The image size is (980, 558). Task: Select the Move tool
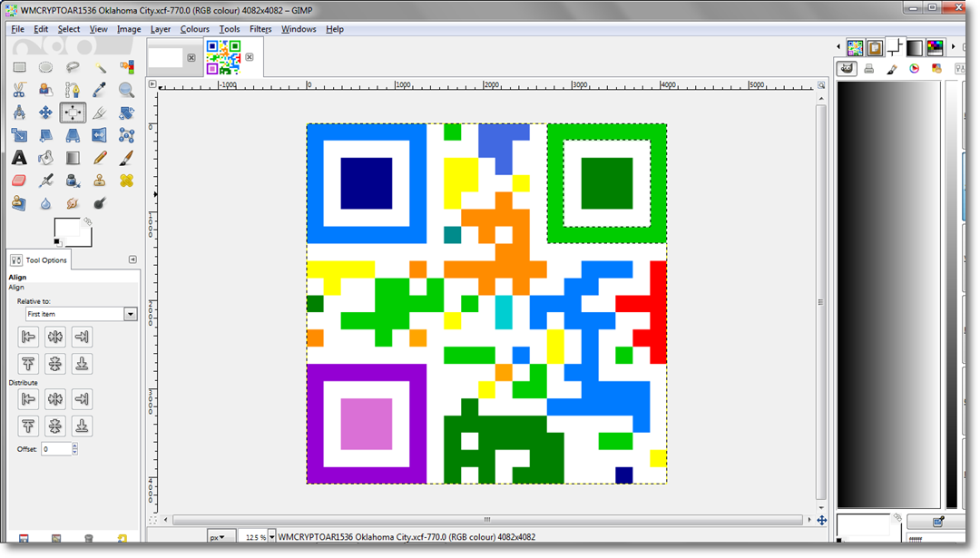click(x=45, y=113)
